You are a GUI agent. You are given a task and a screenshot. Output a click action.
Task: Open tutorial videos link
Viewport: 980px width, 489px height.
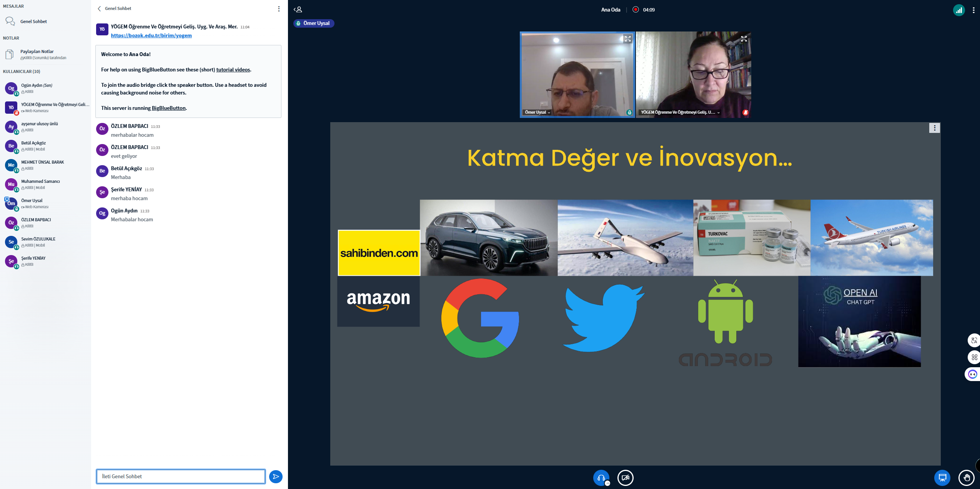click(233, 70)
